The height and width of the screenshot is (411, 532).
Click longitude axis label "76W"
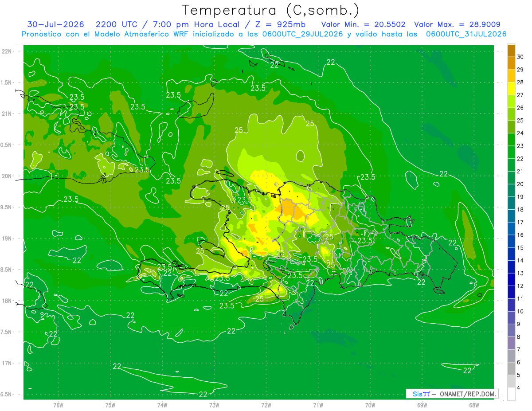point(58,405)
